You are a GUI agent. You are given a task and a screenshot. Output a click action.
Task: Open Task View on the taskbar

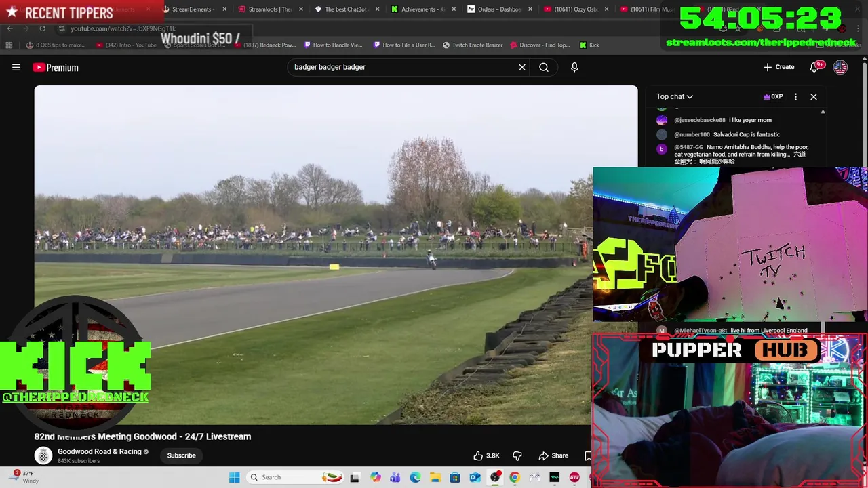(x=355, y=477)
